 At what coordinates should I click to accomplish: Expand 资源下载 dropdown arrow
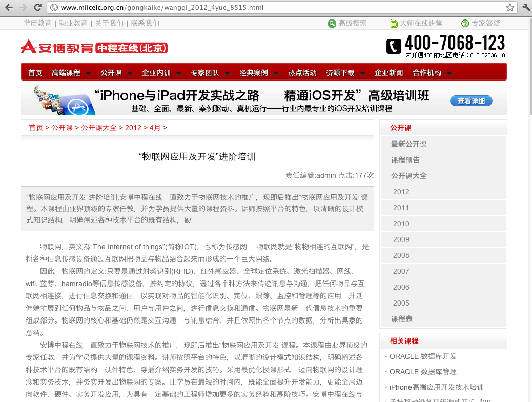362,73
